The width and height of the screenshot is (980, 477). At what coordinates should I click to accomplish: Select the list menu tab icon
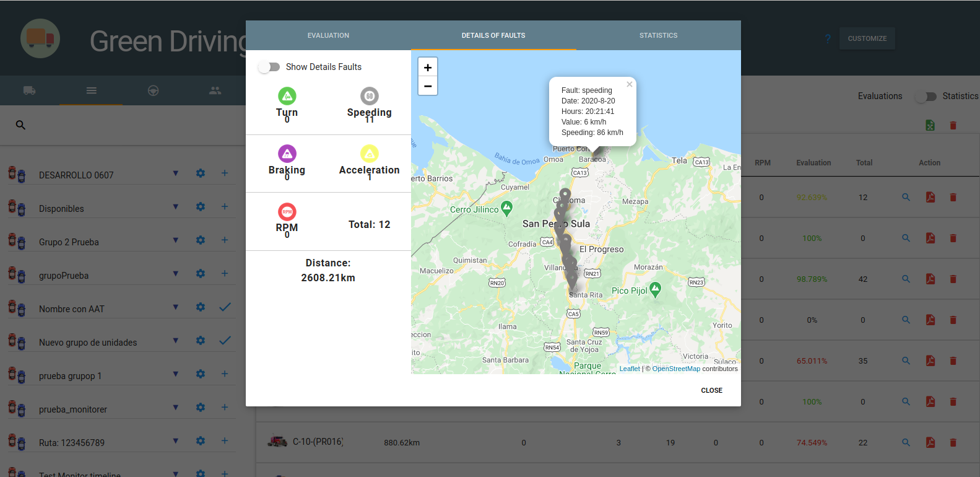(92, 90)
